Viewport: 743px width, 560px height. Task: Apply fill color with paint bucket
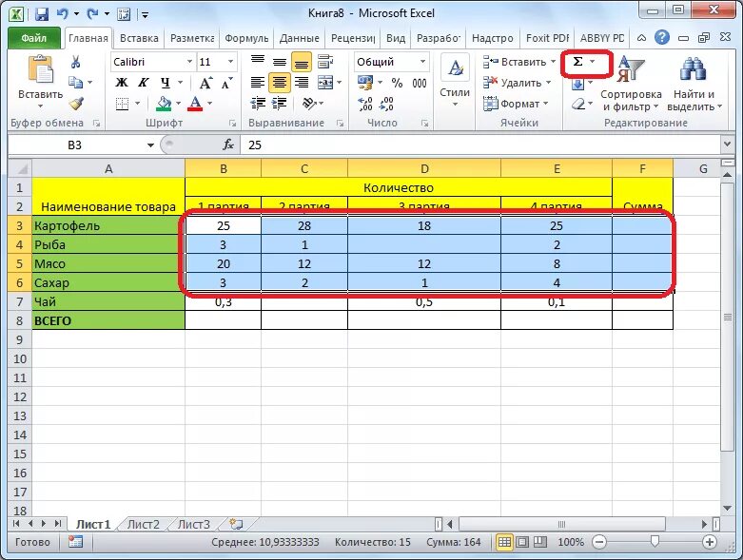pos(164,104)
